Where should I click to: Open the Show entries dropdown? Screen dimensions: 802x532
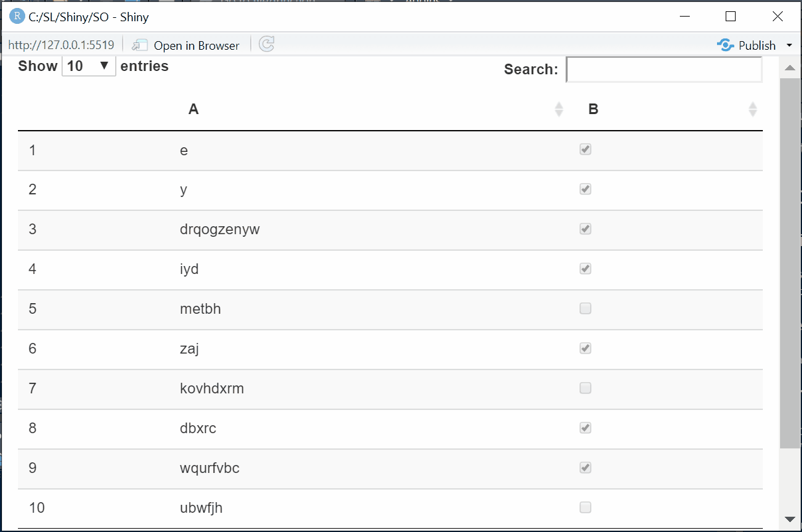click(88, 66)
